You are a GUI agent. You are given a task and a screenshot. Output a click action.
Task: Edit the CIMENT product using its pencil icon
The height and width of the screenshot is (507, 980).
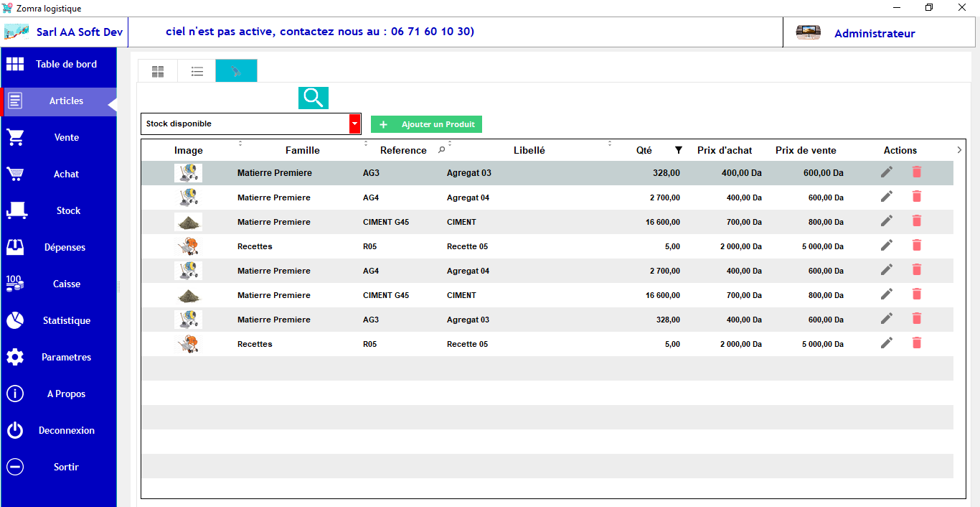tap(886, 220)
